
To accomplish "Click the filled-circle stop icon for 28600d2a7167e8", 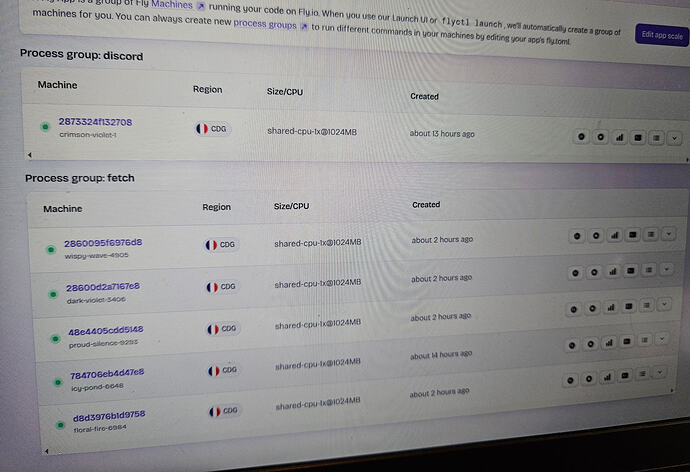I will point(575,273).
